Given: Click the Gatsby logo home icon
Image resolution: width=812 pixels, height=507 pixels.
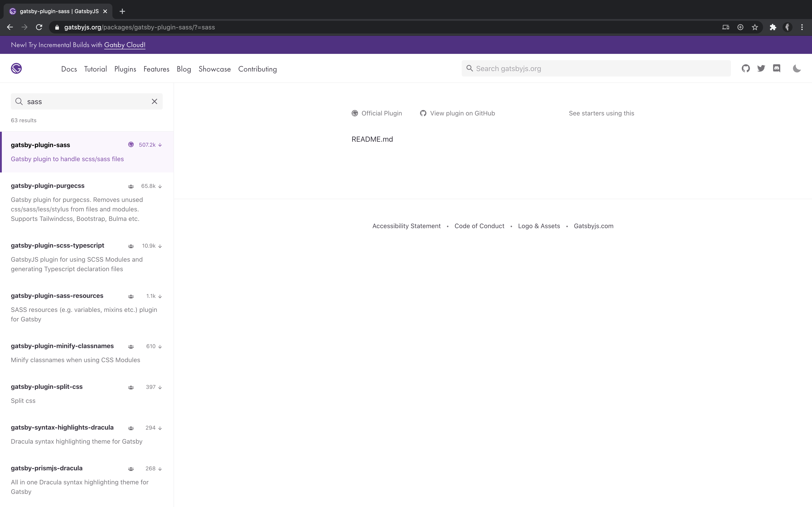Looking at the screenshot, I should tap(16, 68).
